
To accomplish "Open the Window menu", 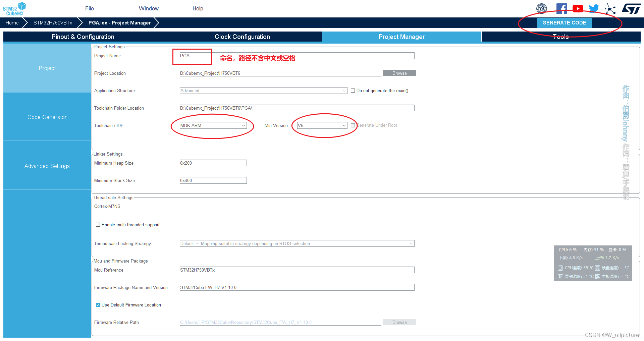I will click(x=149, y=8).
